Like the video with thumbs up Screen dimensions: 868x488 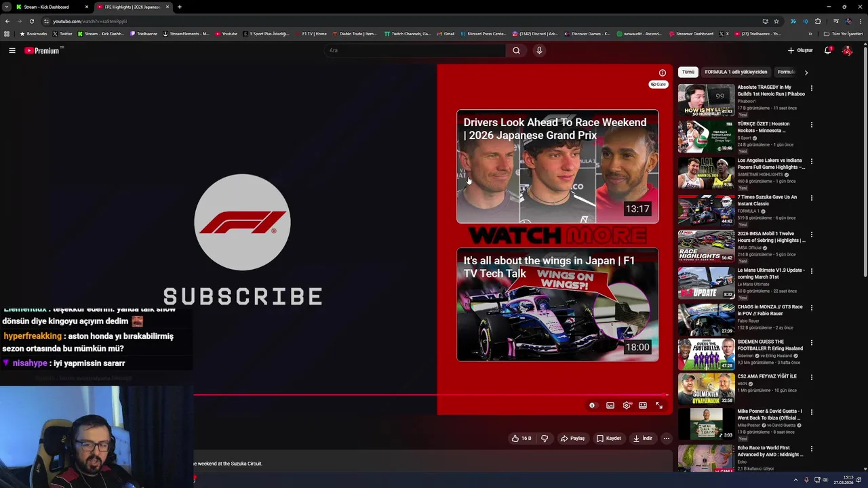coord(521,439)
